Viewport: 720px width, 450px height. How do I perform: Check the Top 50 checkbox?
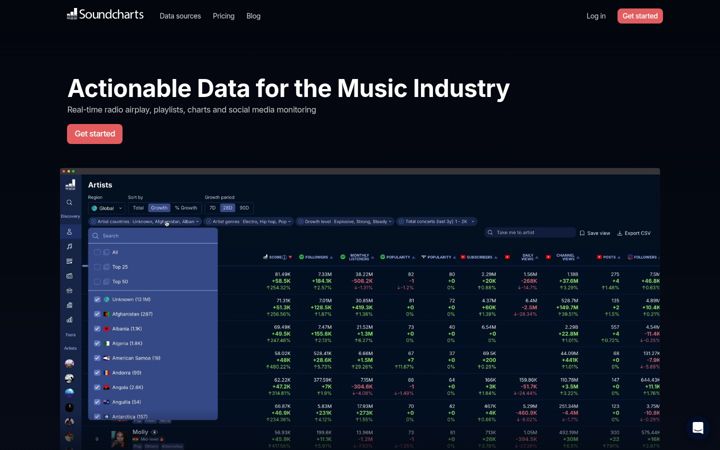click(97, 281)
